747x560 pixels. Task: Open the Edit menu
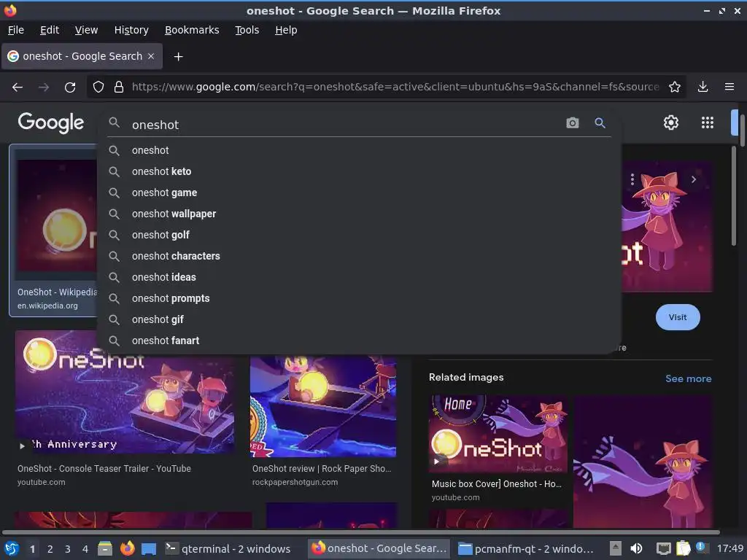coord(50,30)
